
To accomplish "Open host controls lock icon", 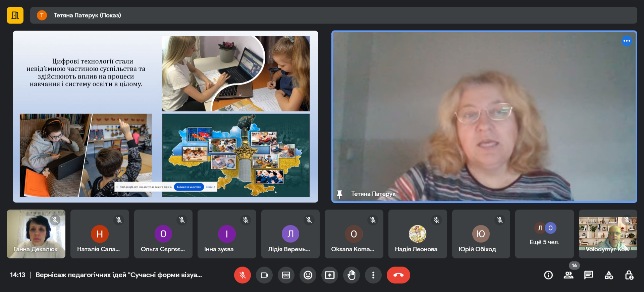I will (629, 275).
